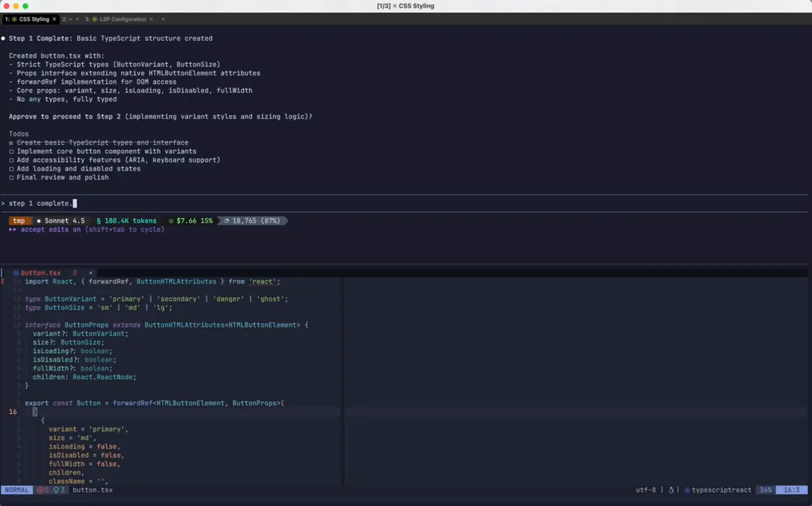Viewport: 812px width, 506px height.
Task: Click the NORMAL mode indicator in statusline
Action: (17, 490)
